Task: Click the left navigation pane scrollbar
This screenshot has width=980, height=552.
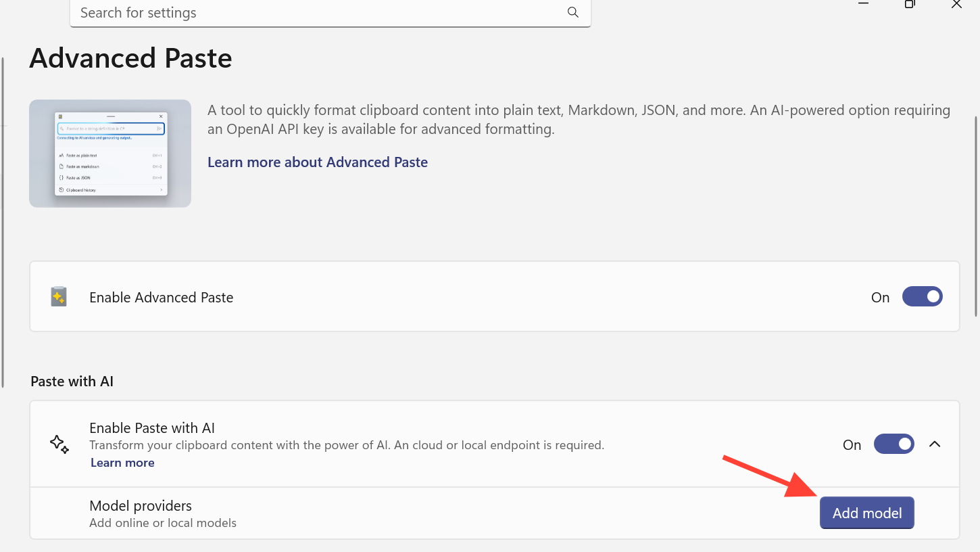Action: click(x=3, y=223)
